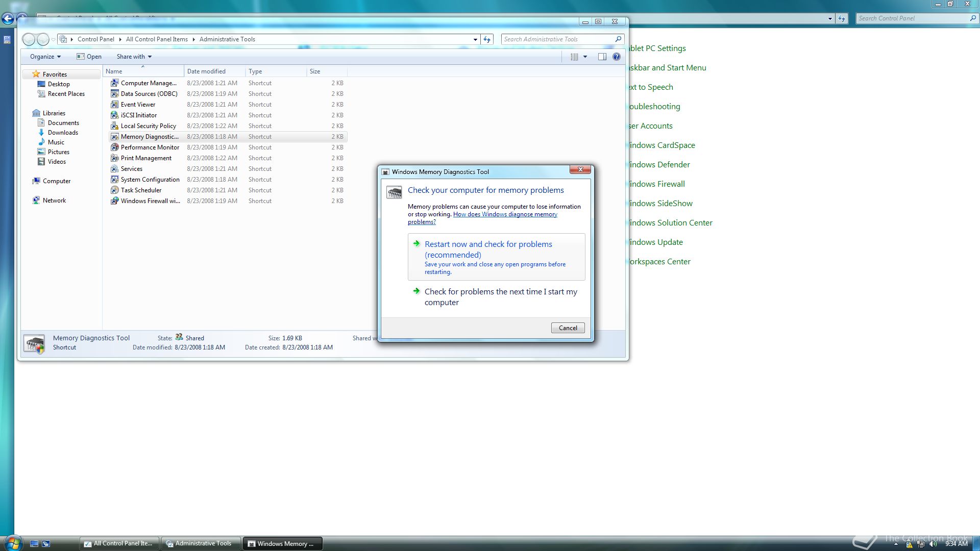Screen dimensions: 980x551
Task: Click Explorer back navigation arrow
Action: pyautogui.click(x=29, y=39)
